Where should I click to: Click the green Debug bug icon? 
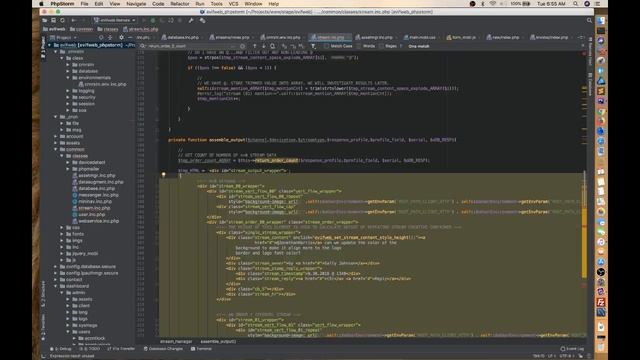tap(153, 20)
